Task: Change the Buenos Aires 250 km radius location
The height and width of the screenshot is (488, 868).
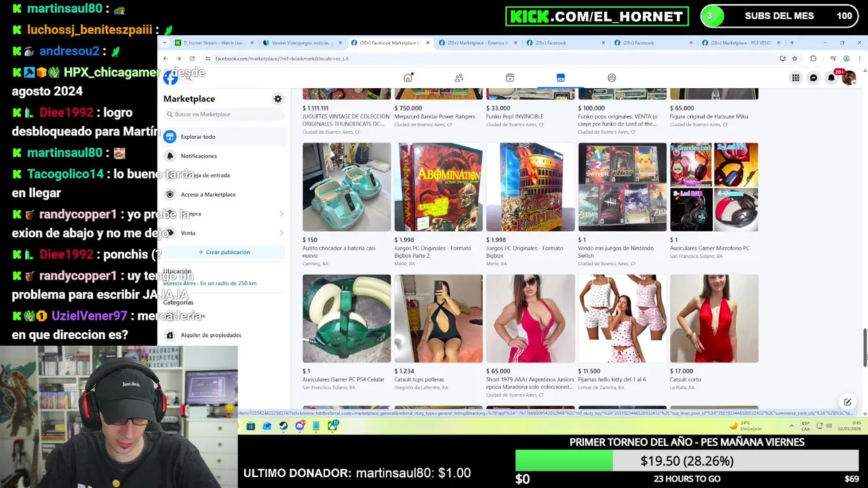Action: point(210,283)
